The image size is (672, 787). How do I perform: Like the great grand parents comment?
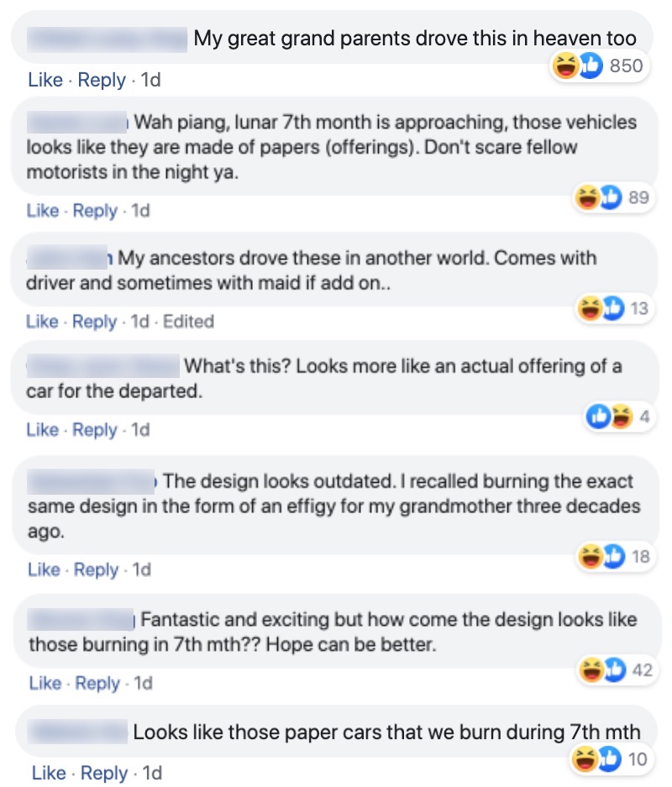(45, 81)
